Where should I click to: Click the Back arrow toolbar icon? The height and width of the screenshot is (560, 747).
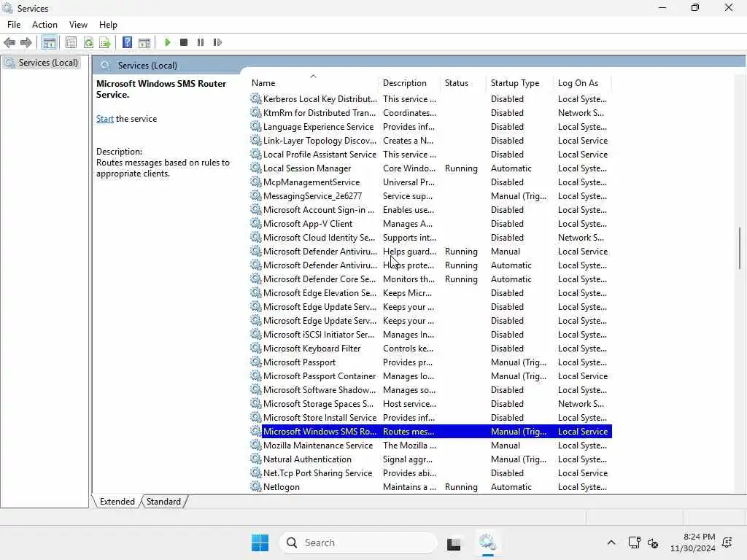(9, 42)
